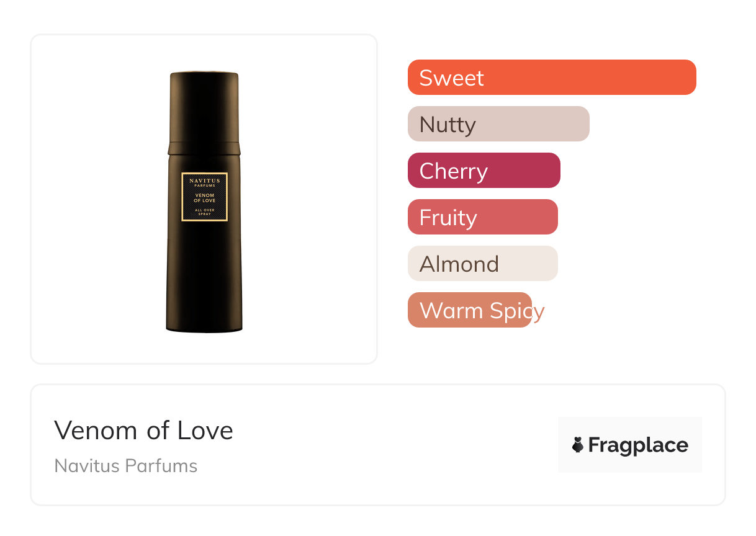Select the Fruity accord bar
The width and height of the screenshot is (756, 536).
click(x=483, y=217)
